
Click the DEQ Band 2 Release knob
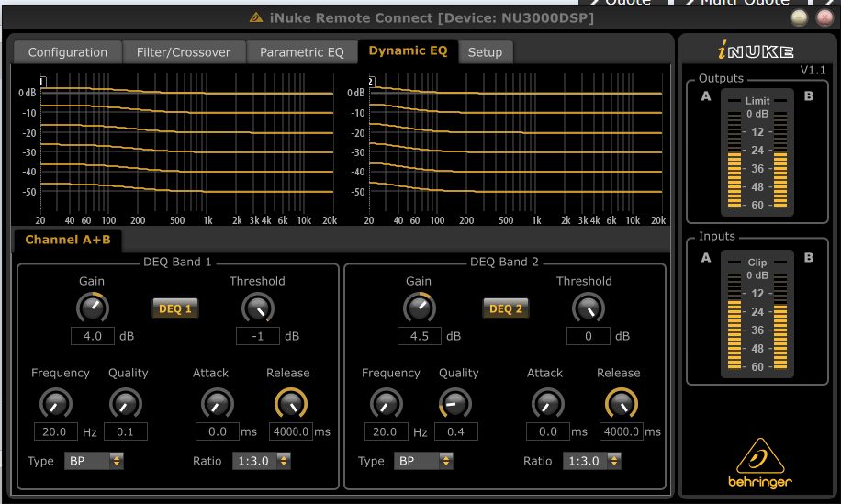coord(622,403)
